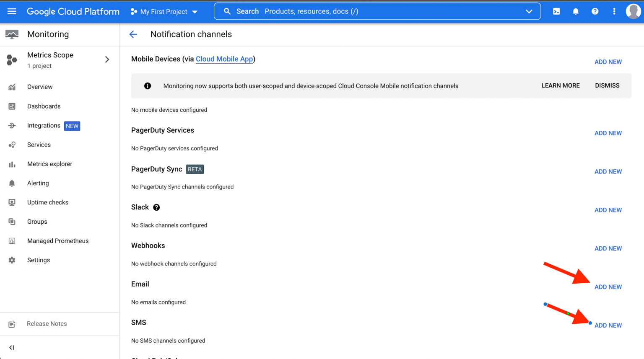This screenshot has width=644, height=359.
Task: Dismiss the info banner
Action: pyautogui.click(x=607, y=85)
